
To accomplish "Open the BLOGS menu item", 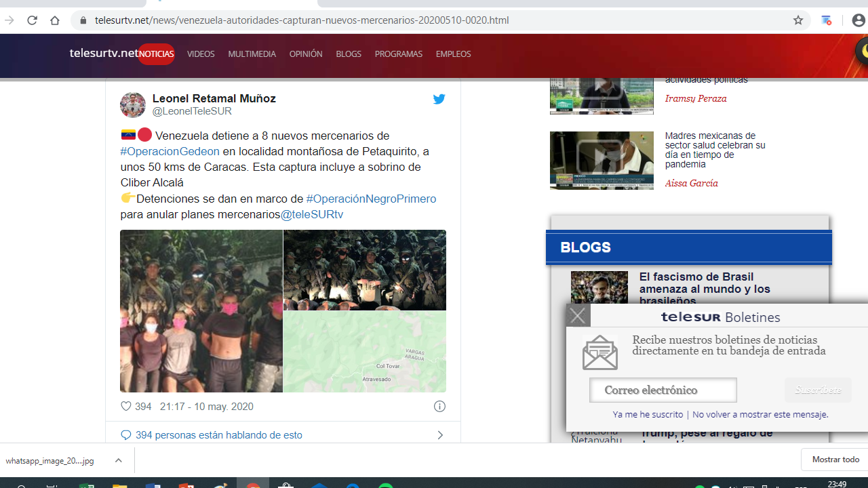I will pos(349,54).
